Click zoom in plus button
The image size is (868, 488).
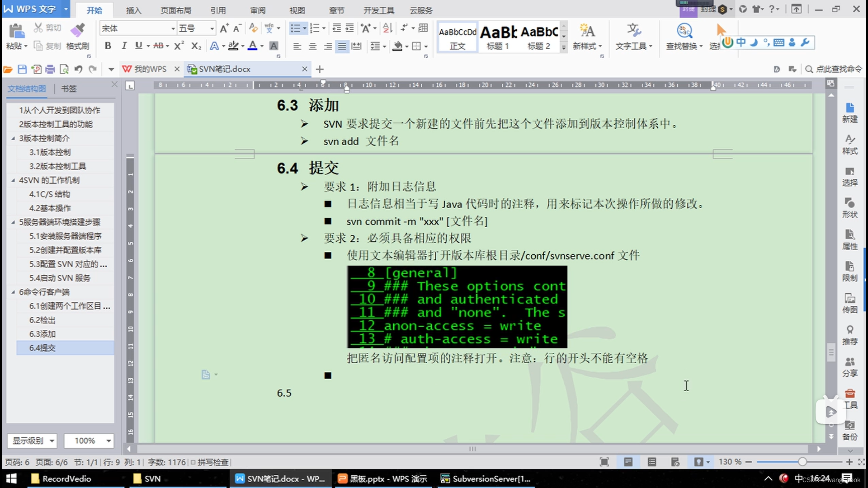pos(849,462)
